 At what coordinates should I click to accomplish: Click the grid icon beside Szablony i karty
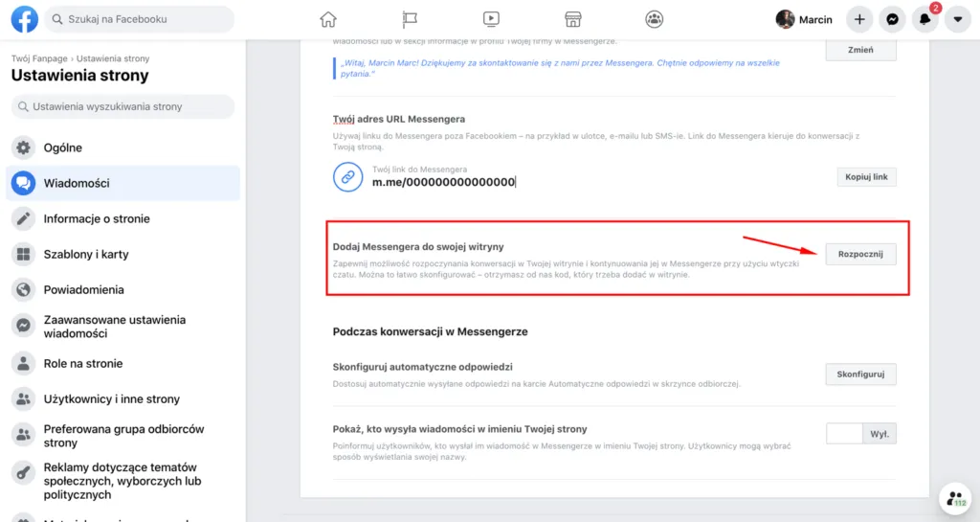click(23, 255)
